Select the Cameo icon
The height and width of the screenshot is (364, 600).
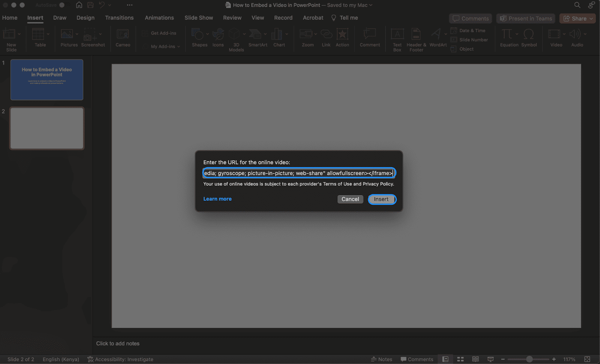[x=123, y=34]
